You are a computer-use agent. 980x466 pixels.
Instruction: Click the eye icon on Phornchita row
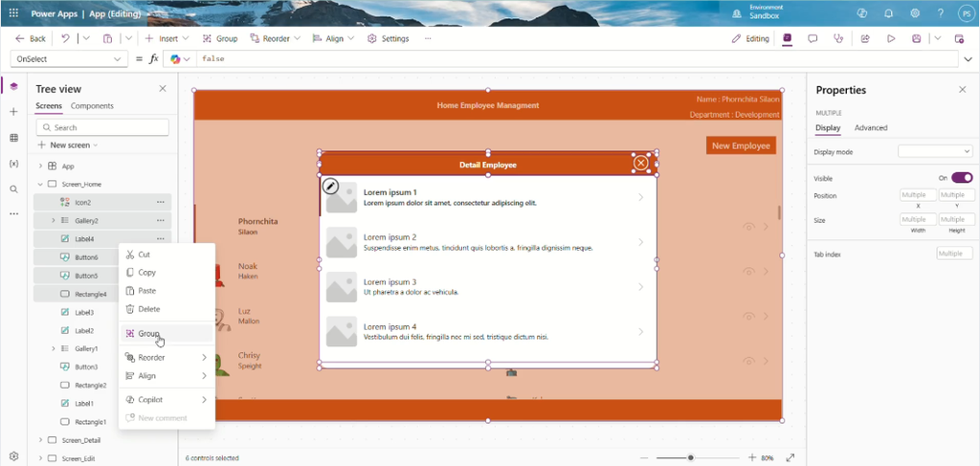pyautogui.click(x=748, y=227)
